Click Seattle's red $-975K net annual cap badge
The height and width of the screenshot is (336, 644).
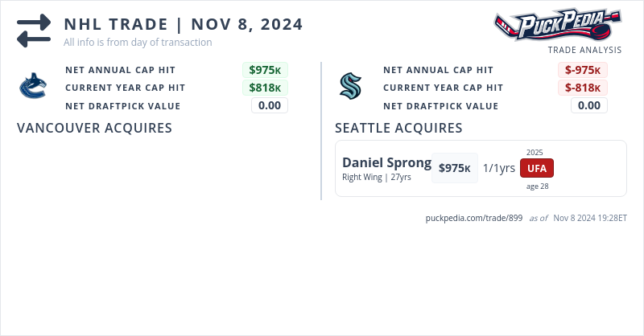point(583,70)
